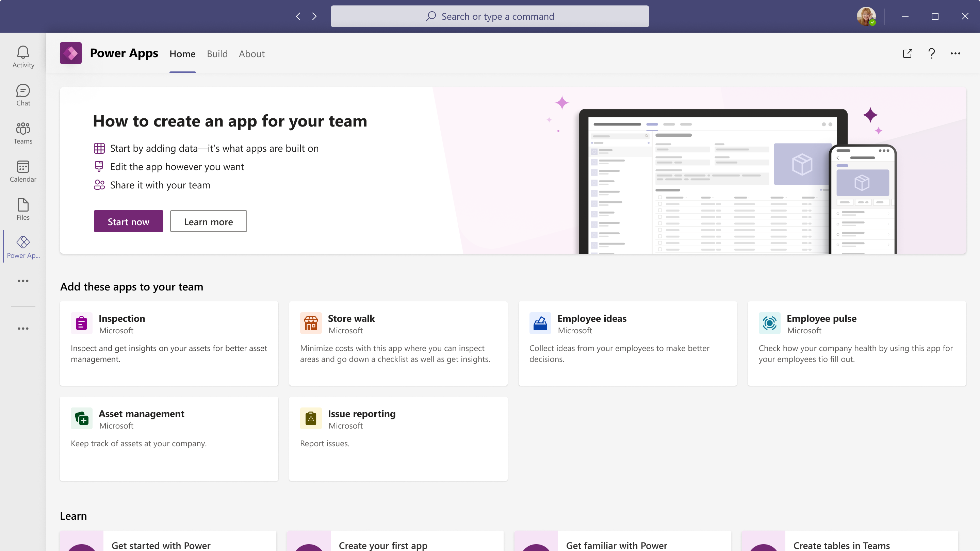The height and width of the screenshot is (551, 980).
Task: Switch to the About tab
Action: click(x=251, y=54)
